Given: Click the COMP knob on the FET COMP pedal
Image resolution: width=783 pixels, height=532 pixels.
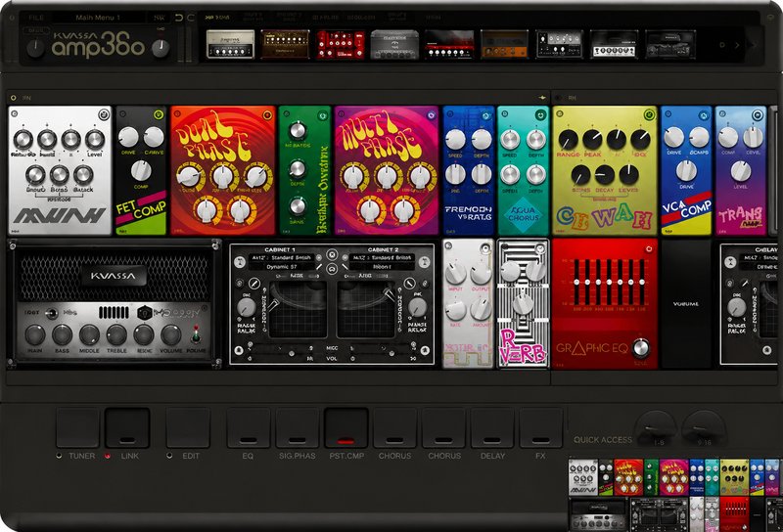Looking at the screenshot, I should click(x=141, y=171).
